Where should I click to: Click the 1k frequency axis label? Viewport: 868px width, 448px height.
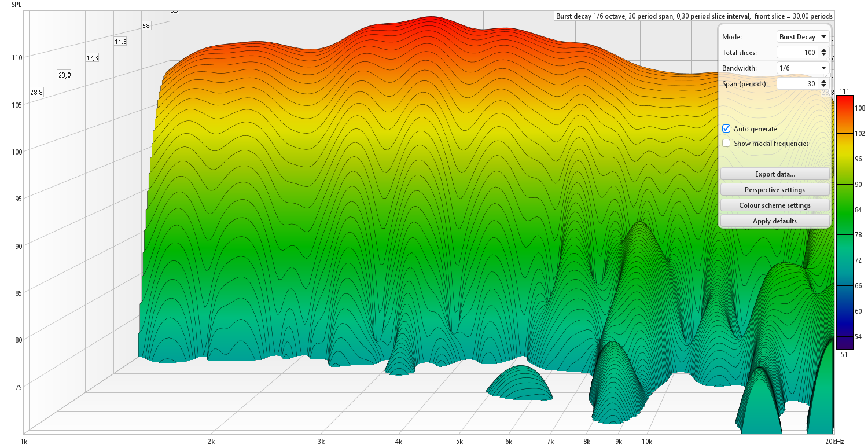24,442
